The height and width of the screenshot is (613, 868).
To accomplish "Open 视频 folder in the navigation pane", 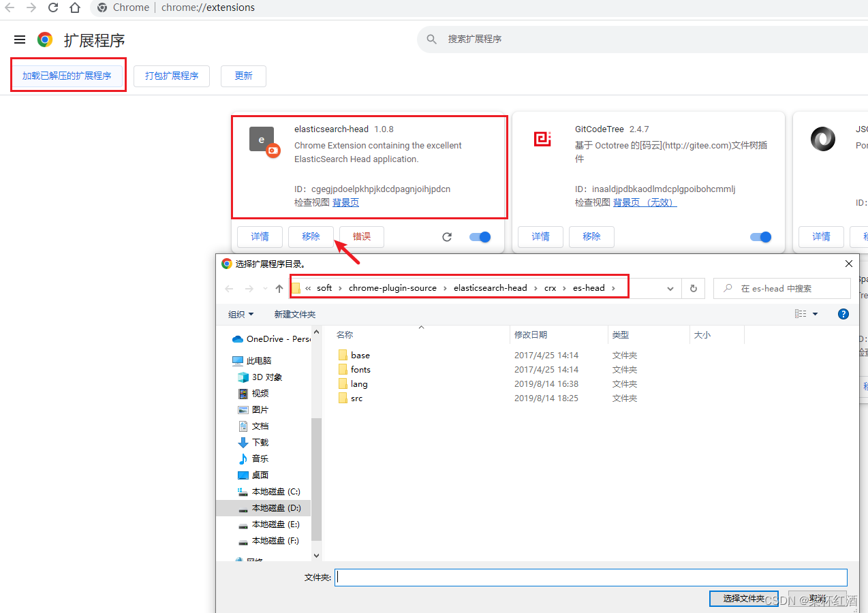I will pyautogui.click(x=253, y=393).
